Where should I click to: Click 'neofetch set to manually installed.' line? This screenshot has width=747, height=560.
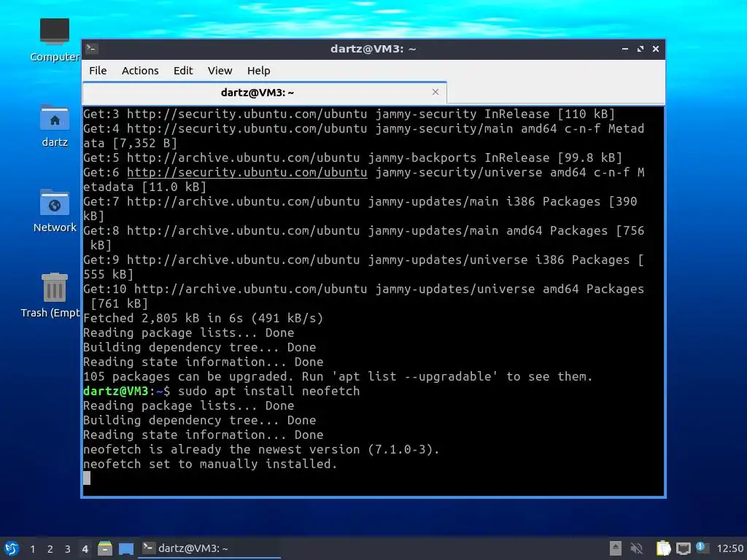click(210, 464)
